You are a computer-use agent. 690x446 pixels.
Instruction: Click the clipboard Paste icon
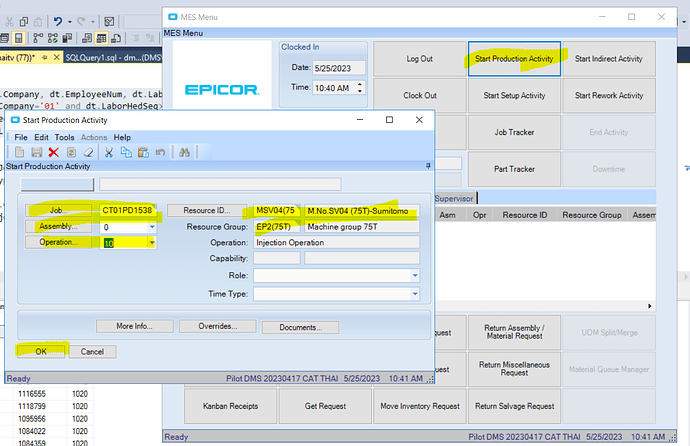[x=143, y=152]
